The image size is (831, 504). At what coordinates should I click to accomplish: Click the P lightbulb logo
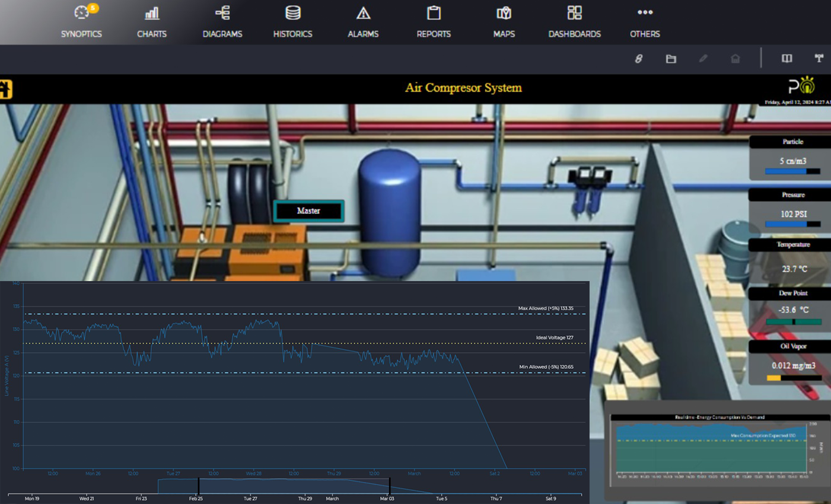click(x=801, y=85)
